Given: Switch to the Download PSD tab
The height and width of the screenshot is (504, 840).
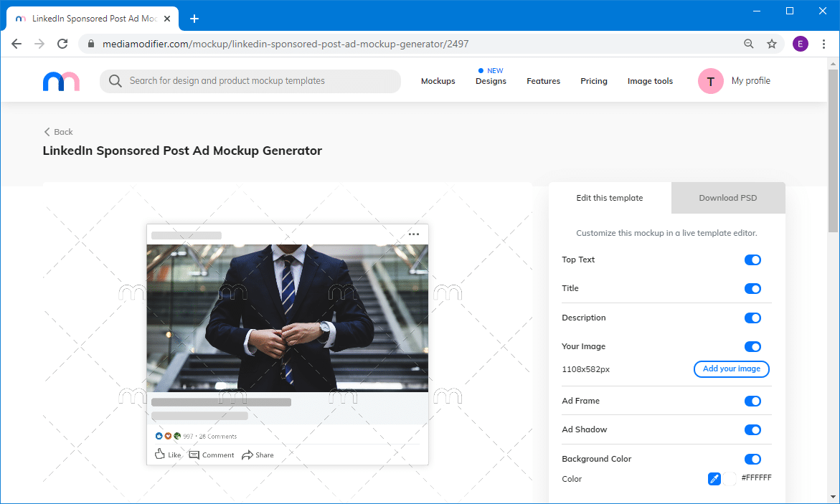Looking at the screenshot, I should click(x=728, y=198).
